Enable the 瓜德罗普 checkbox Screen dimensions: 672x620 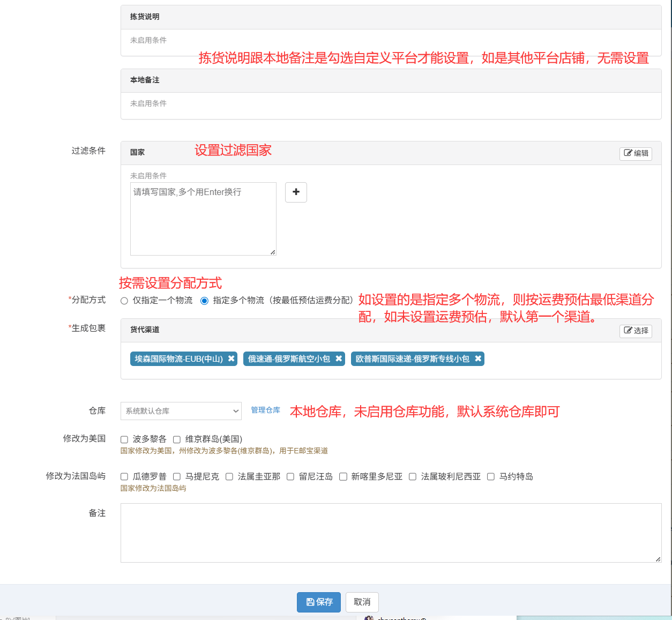click(x=124, y=477)
